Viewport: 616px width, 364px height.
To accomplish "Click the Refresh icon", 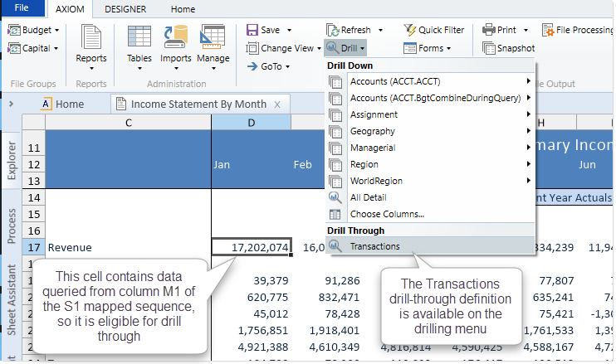I will [332, 30].
